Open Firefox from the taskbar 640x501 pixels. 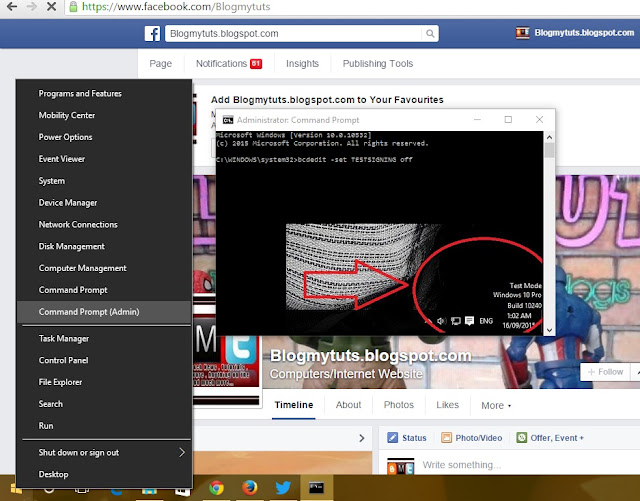tap(249, 488)
